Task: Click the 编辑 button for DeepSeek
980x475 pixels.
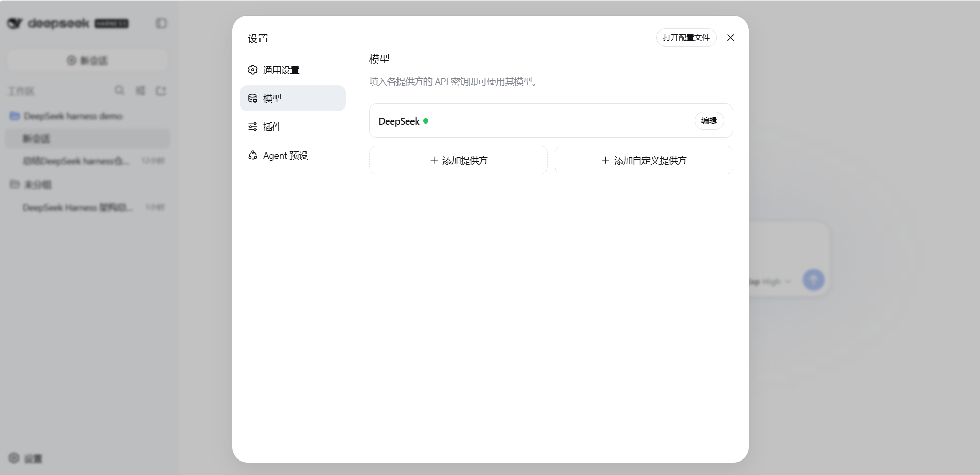Action: coord(709,121)
